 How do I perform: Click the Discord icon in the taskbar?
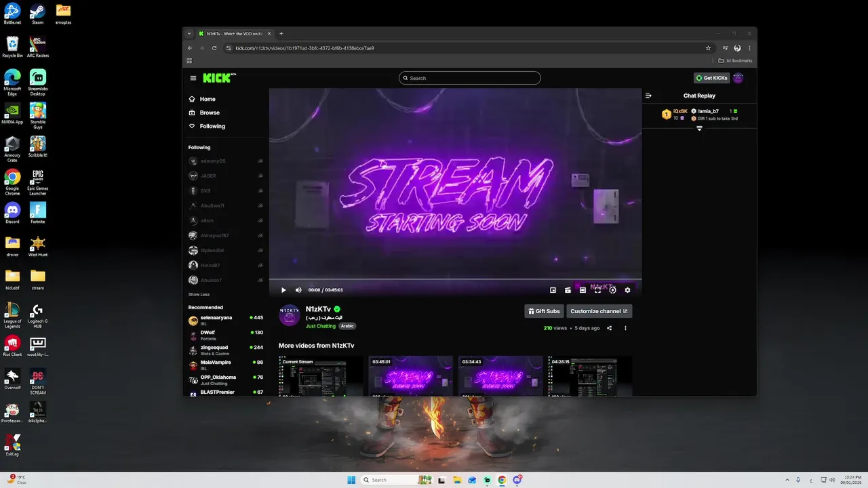(517, 480)
